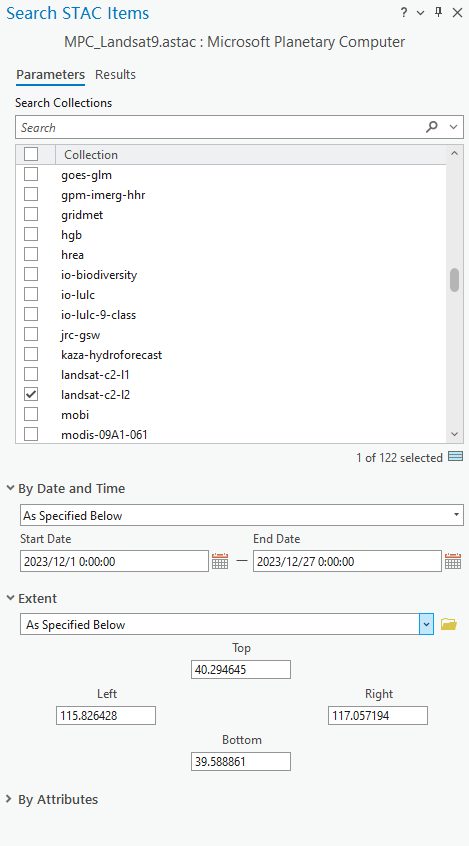Select the landsat-c2-l2 row label
Viewport: 469px width, 846px height.
tap(96, 395)
